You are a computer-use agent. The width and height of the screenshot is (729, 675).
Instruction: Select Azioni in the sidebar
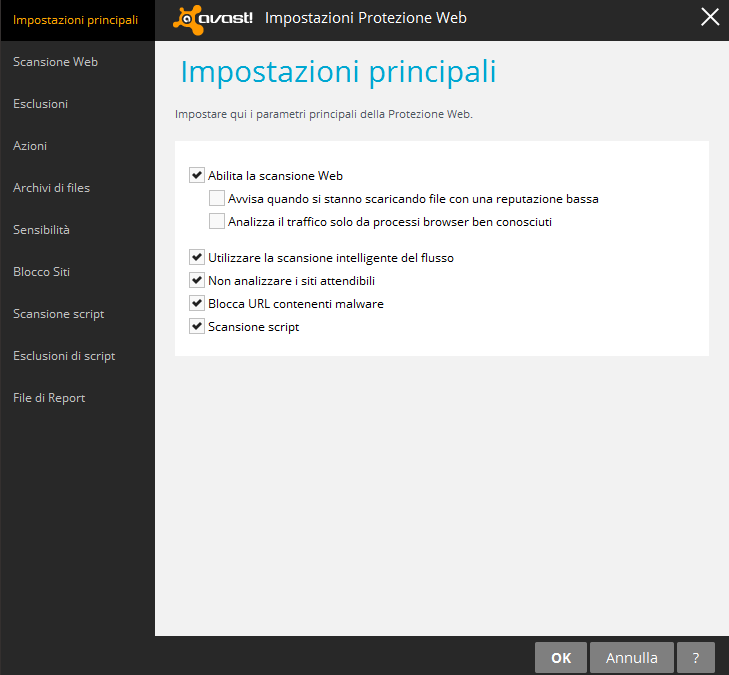[x=30, y=146]
